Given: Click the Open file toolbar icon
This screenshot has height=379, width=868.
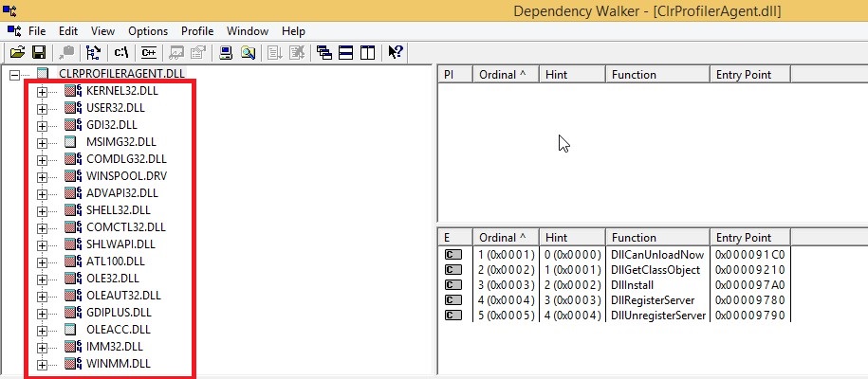Looking at the screenshot, I should click(x=18, y=52).
